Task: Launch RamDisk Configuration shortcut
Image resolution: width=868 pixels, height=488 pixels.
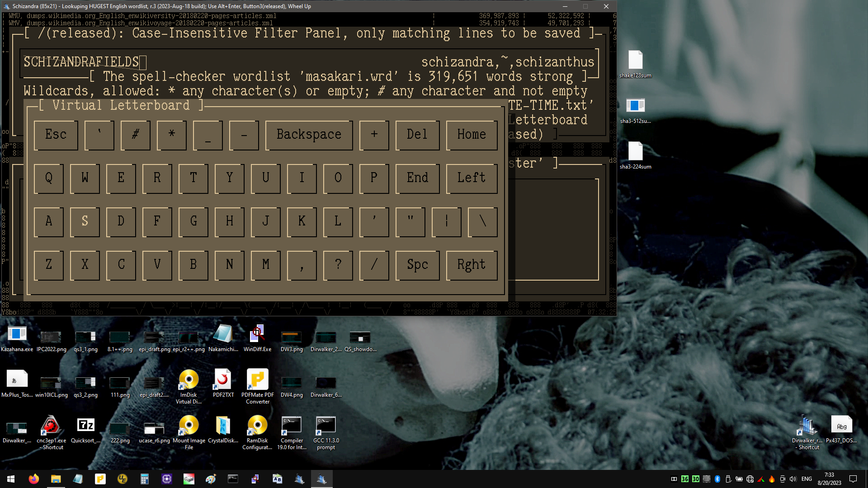Action: tap(257, 432)
